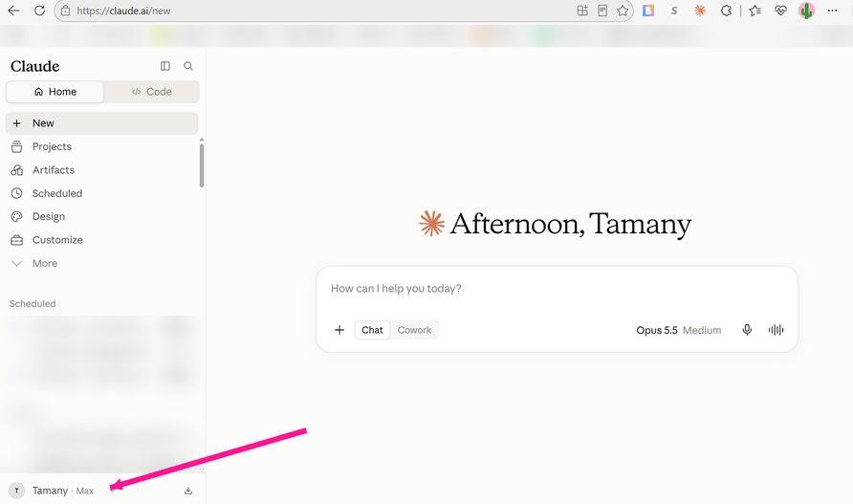
Task: Click the download app icon in the sidebar
Action: pyautogui.click(x=188, y=491)
